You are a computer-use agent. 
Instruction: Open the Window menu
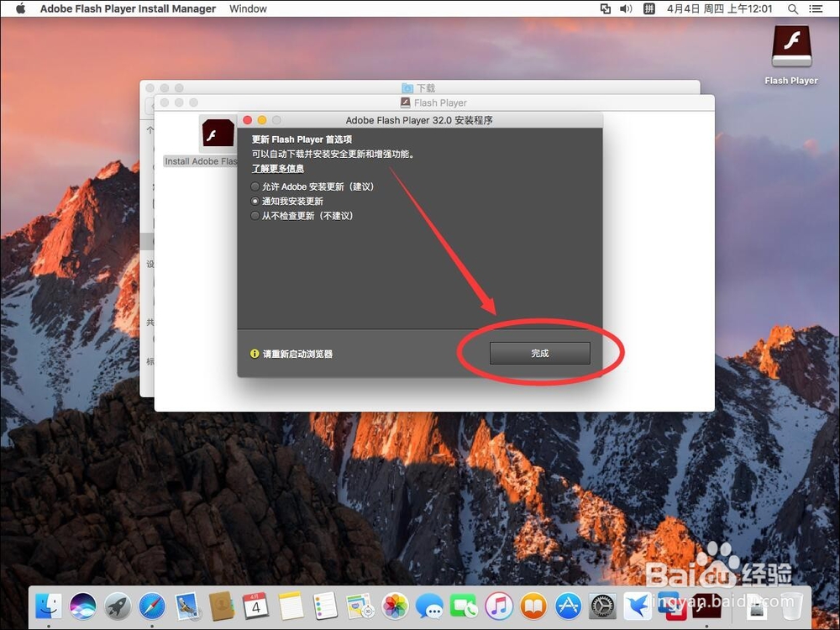coord(248,8)
